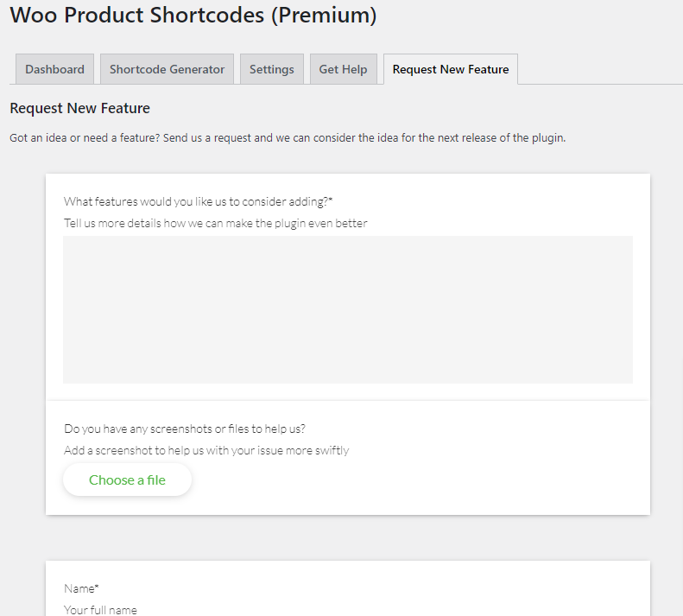Click the asterisk after 'consider adding?'
The height and width of the screenshot is (616, 683).
pyautogui.click(x=331, y=200)
